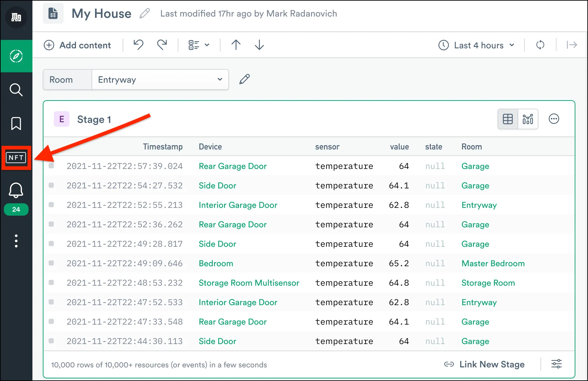Open Storage Room Multisensor link

(x=249, y=283)
